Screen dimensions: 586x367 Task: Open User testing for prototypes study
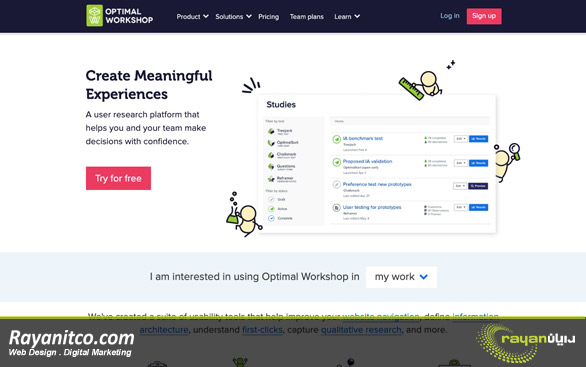(372, 207)
